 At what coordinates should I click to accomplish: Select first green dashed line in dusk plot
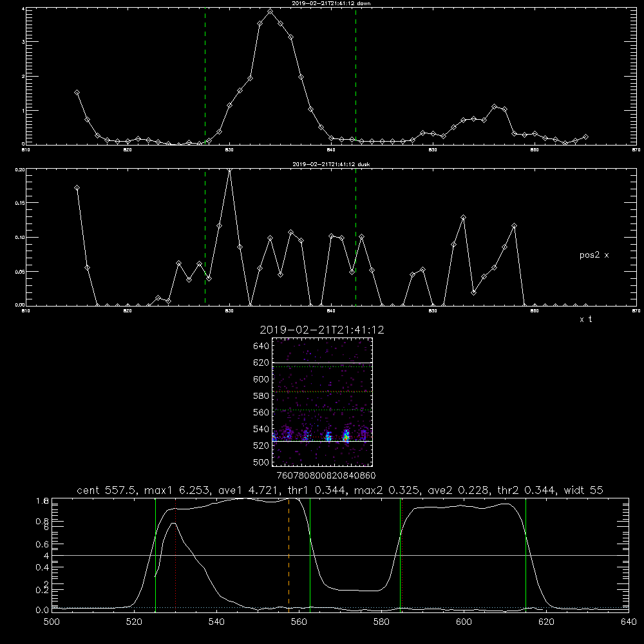pyautogui.click(x=205, y=237)
